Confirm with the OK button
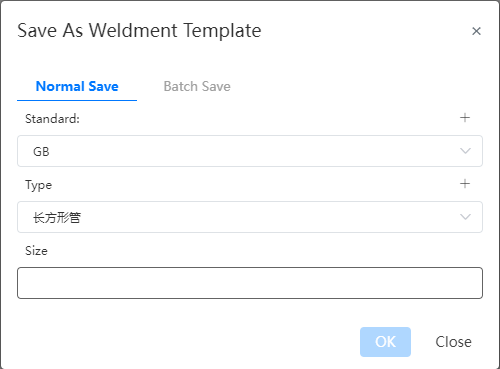The image size is (500, 369). pyautogui.click(x=385, y=342)
